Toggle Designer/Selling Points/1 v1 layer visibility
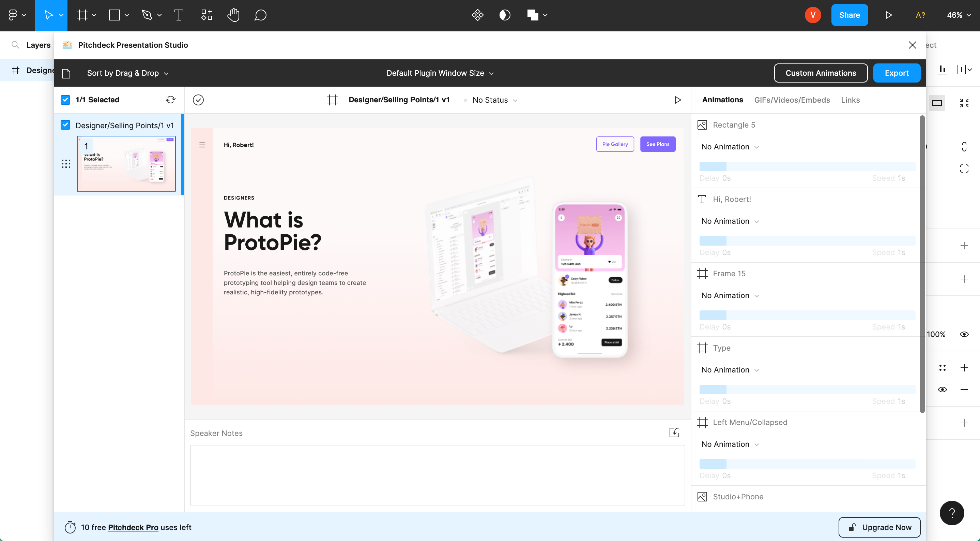Image resolution: width=980 pixels, height=541 pixels. click(65, 125)
